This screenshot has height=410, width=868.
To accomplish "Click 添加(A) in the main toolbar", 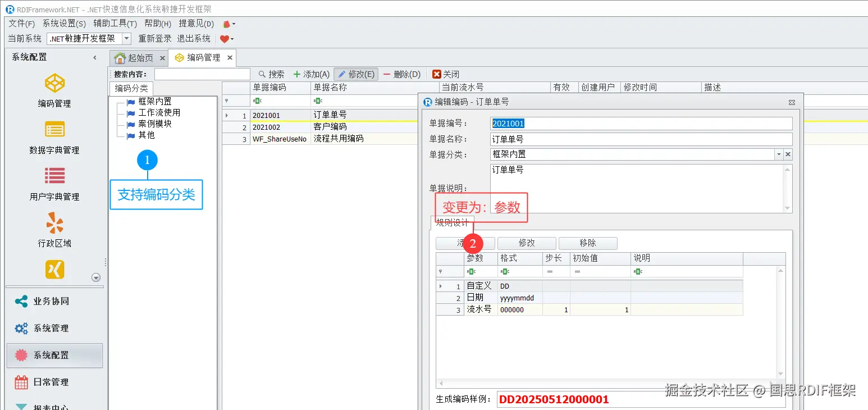I will pyautogui.click(x=312, y=74).
